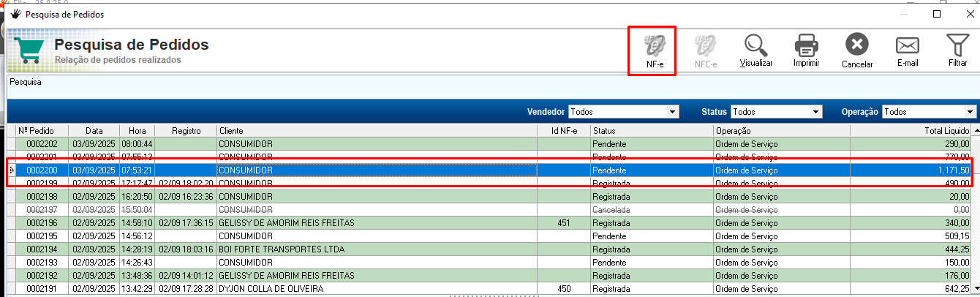This screenshot has height=297, width=980.
Task: Open the Status filter dropdown
Action: 816,112
